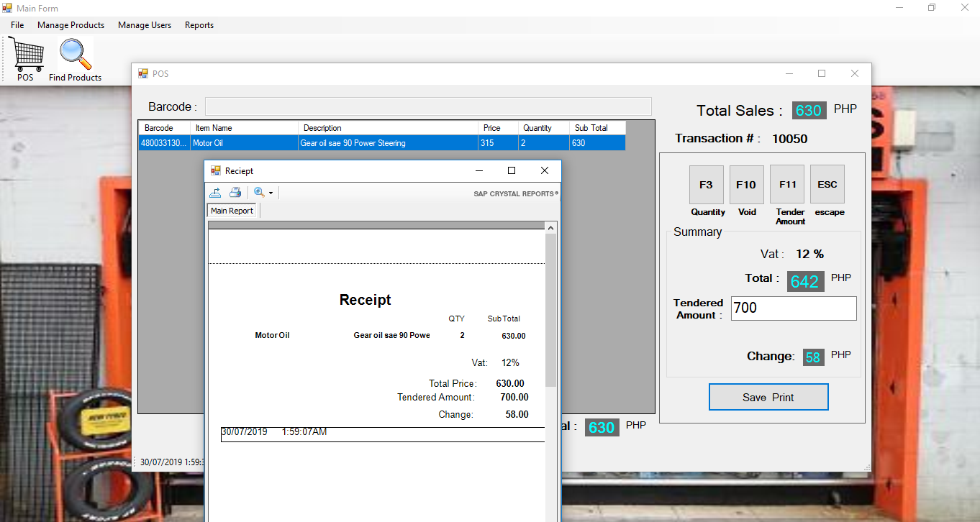
Task: Expand the Reports menu
Action: point(199,24)
